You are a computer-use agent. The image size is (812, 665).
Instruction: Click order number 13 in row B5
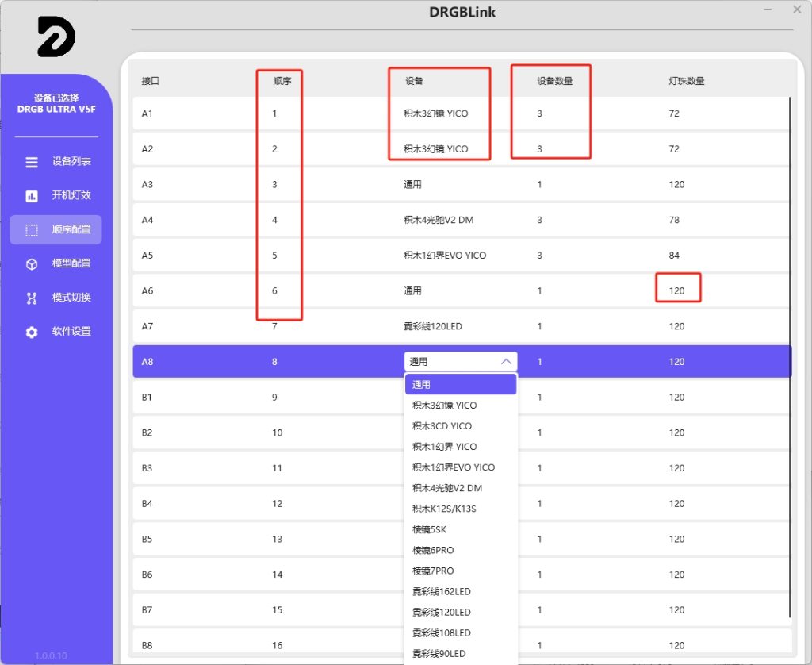(x=277, y=539)
